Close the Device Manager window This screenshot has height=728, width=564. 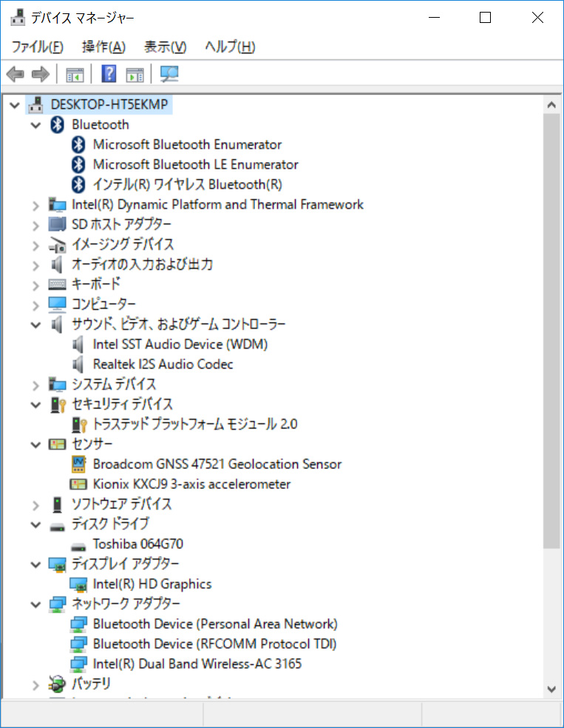coord(537,18)
